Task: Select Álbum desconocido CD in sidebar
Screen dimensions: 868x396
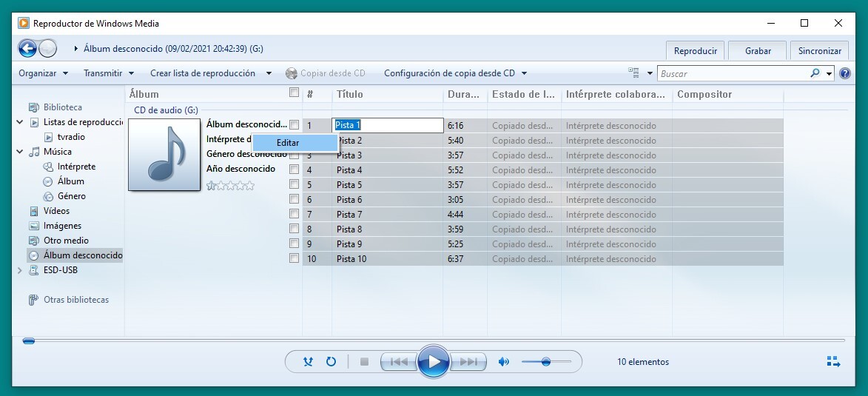Action: tap(75, 255)
